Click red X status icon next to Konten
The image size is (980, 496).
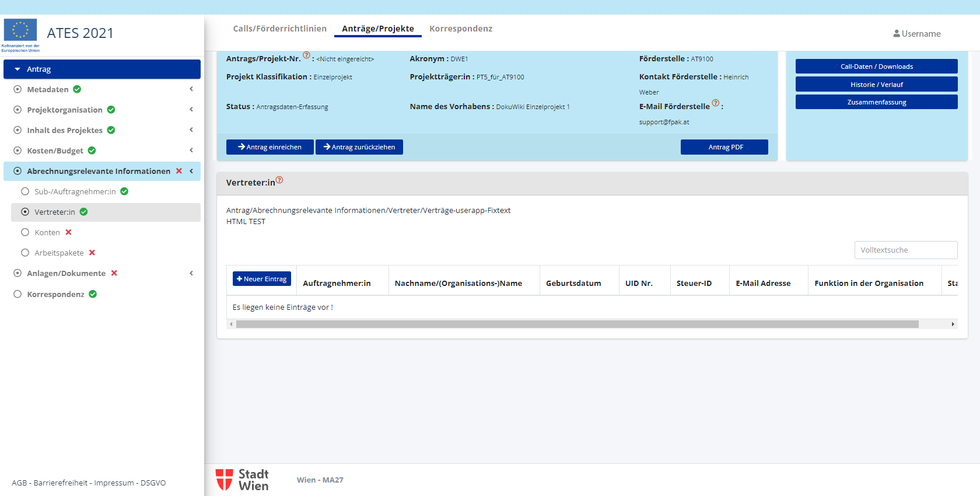point(68,232)
